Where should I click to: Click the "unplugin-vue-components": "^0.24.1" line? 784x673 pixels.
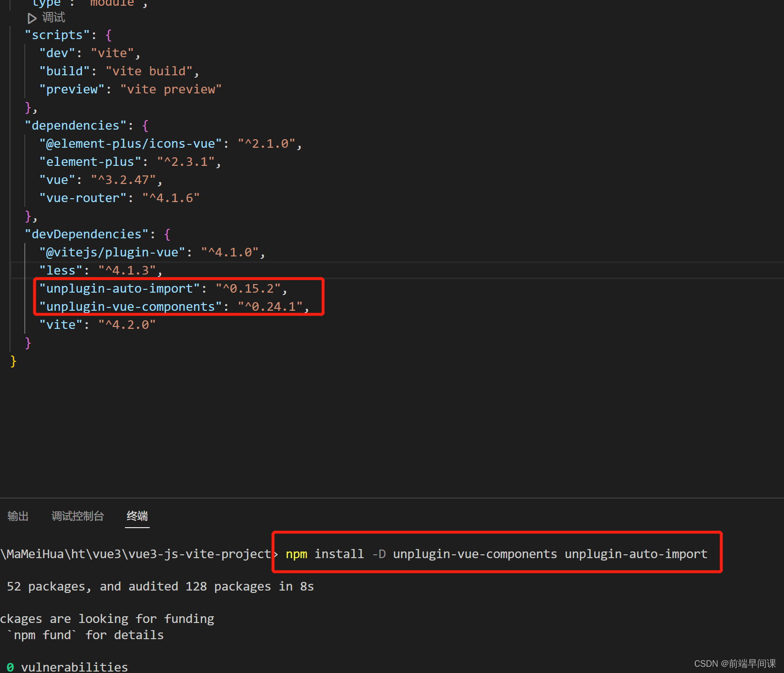tap(175, 307)
